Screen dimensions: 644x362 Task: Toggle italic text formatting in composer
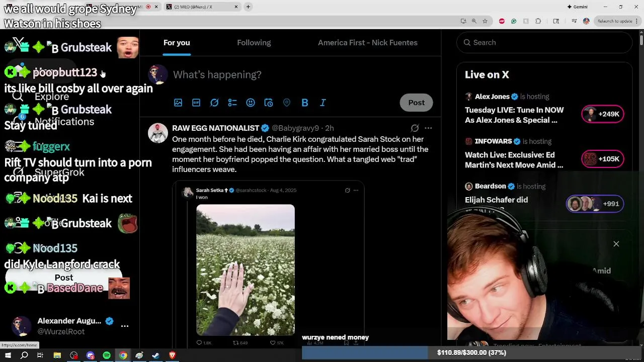pyautogui.click(x=323, y=103)
